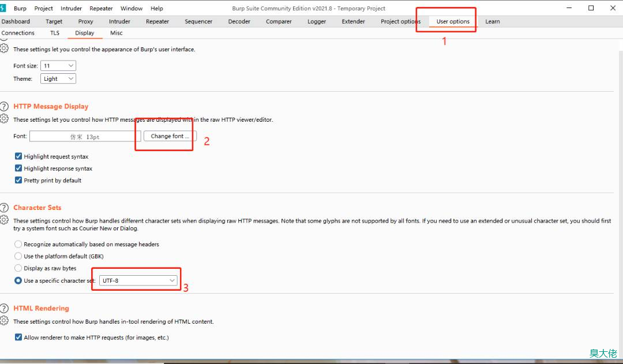Viewport: 623px width, 364px height.
Task: Switch to the Intruder tool tab
Action: [119, 21]
